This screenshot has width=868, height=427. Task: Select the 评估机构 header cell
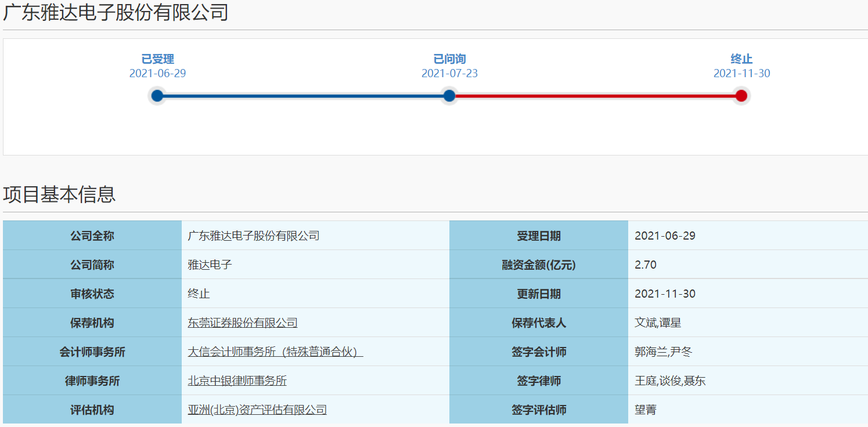[92, 410]
